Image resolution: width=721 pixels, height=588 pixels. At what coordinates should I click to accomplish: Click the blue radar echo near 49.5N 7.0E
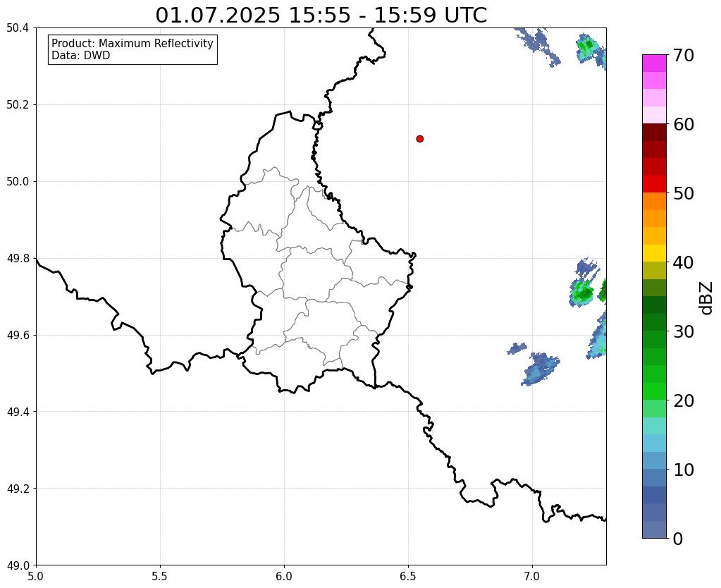[x=541, y=369]
